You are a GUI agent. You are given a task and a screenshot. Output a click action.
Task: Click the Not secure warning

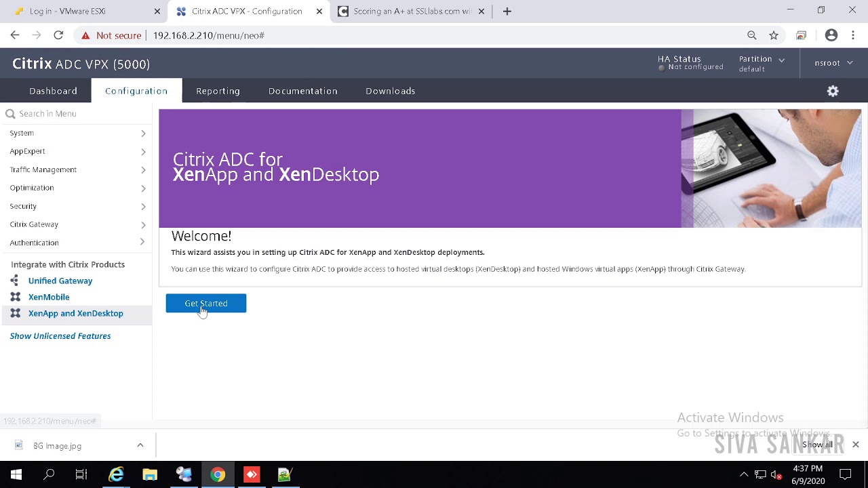[x=111, y=35]
